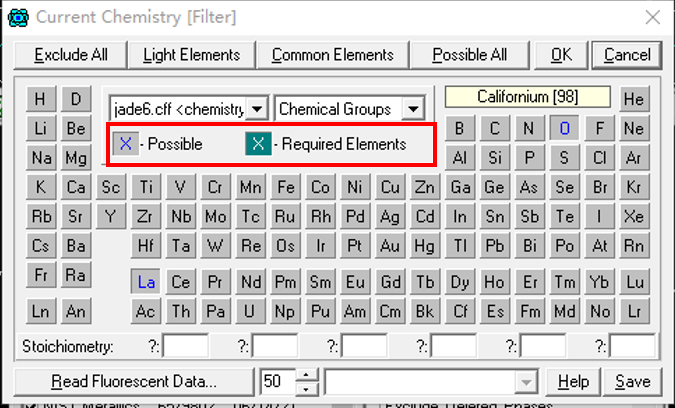Select Light Elements preset
Viewport: 675px width, 408px height.
click(191, 54)
